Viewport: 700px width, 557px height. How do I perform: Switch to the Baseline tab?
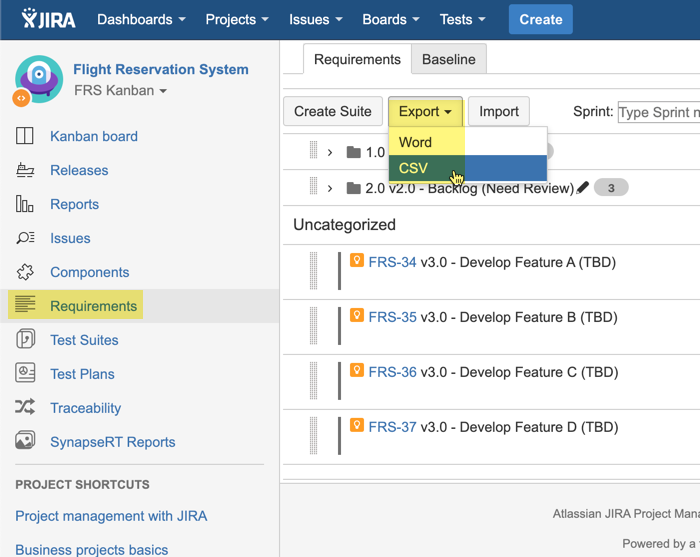pyautogui.click(x=449, y=59)
